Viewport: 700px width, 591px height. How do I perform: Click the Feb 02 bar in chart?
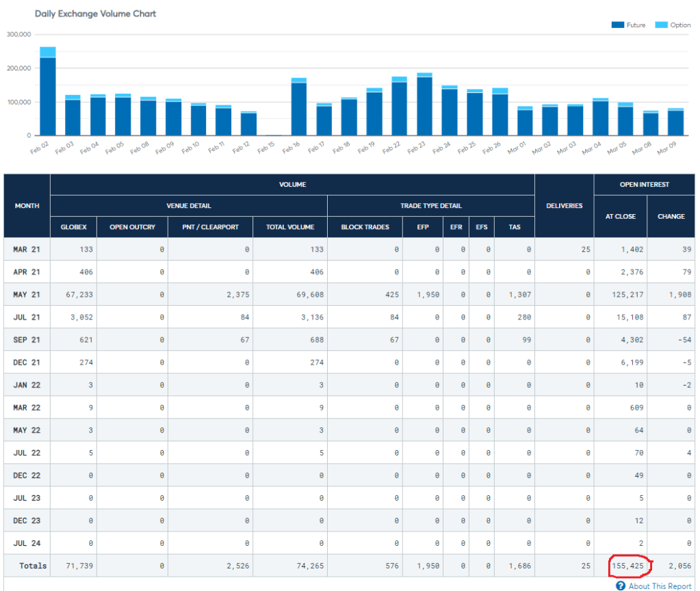[48, 96]
